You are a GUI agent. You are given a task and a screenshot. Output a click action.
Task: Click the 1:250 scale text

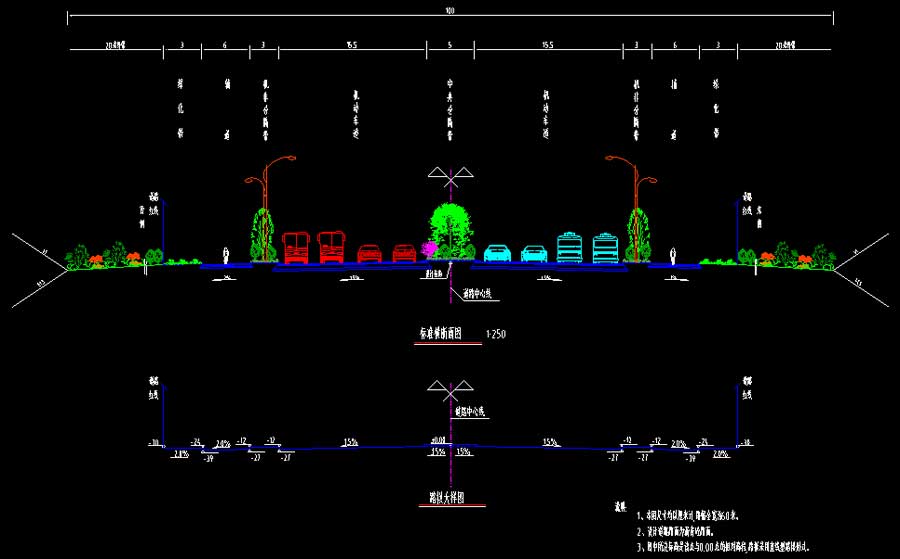click(x=496, y=334)
